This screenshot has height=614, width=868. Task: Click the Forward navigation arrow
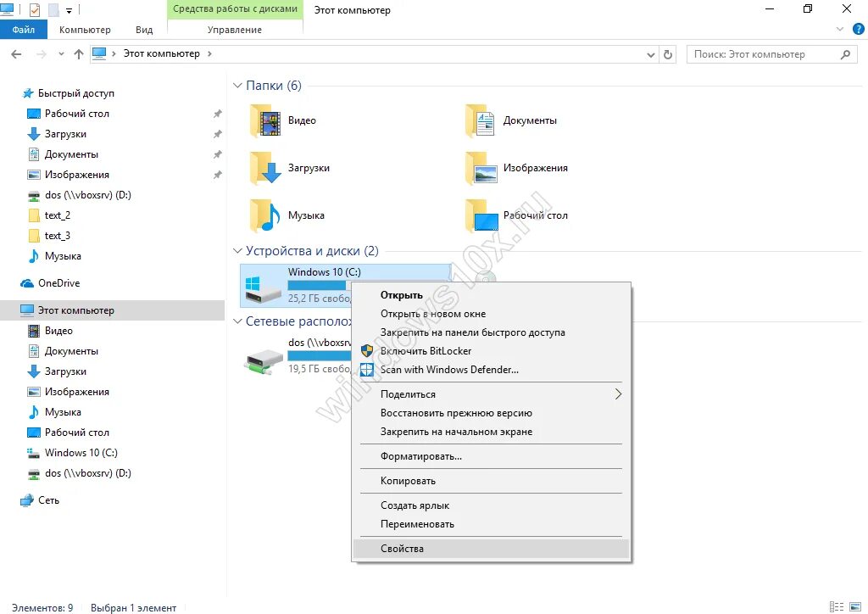pos(41,53)
